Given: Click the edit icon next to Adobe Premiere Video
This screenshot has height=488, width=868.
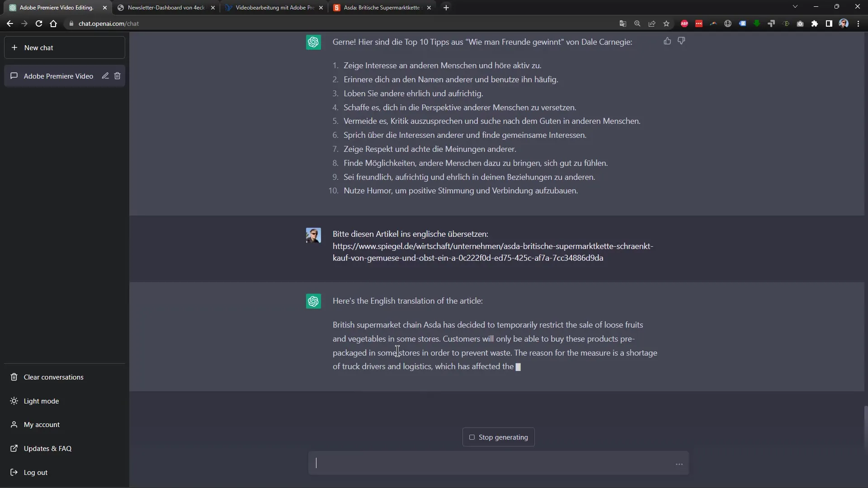Looking at the screenshot, I should coord(105,75).
